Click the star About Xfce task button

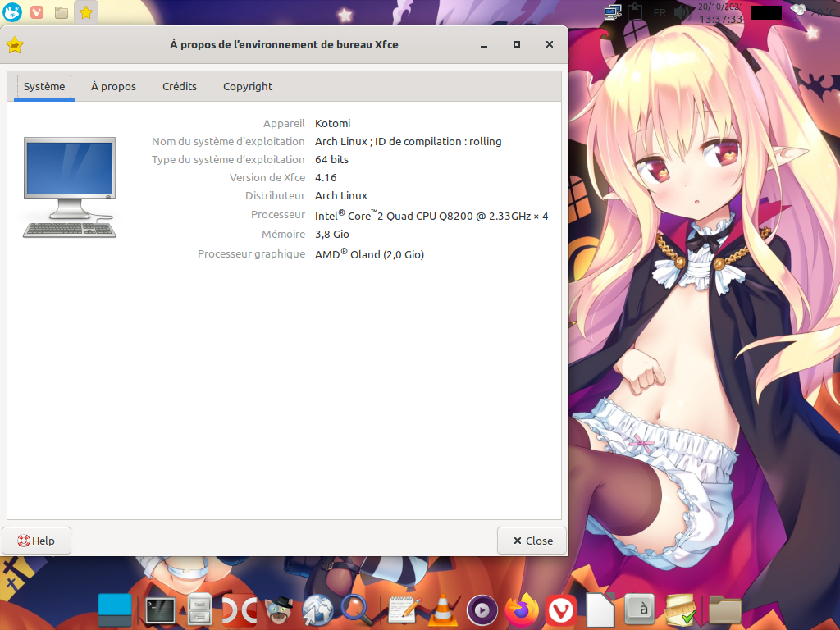pos(86,11)
